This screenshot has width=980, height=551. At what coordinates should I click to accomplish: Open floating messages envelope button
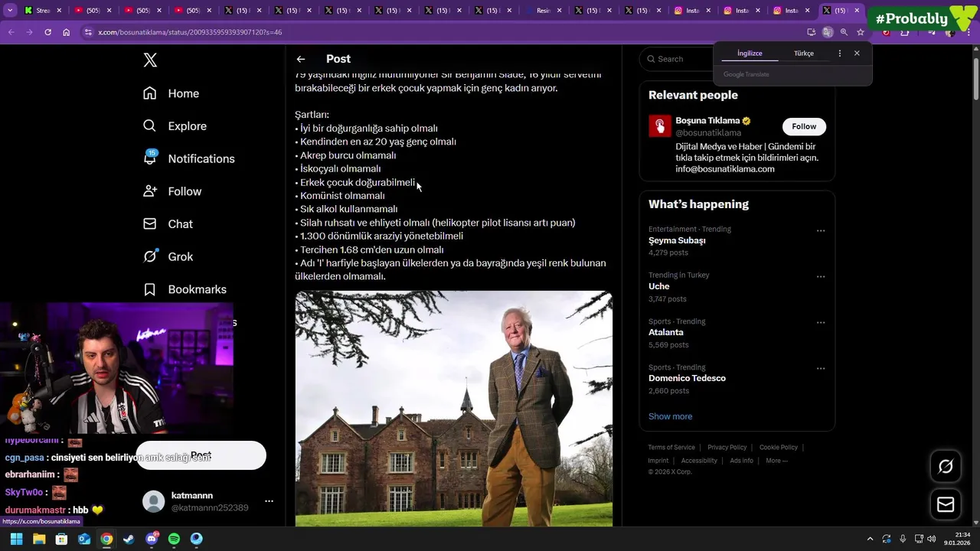pos(946,504)
